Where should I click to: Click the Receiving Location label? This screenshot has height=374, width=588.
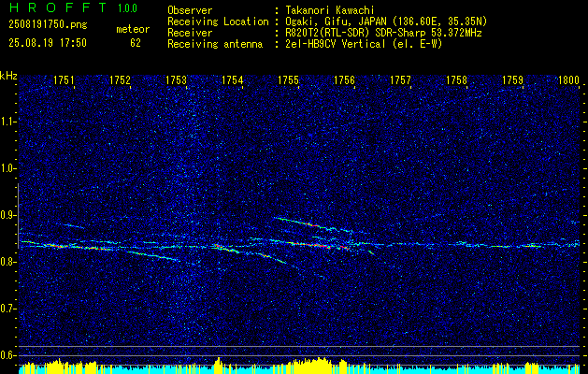[218, 22]
